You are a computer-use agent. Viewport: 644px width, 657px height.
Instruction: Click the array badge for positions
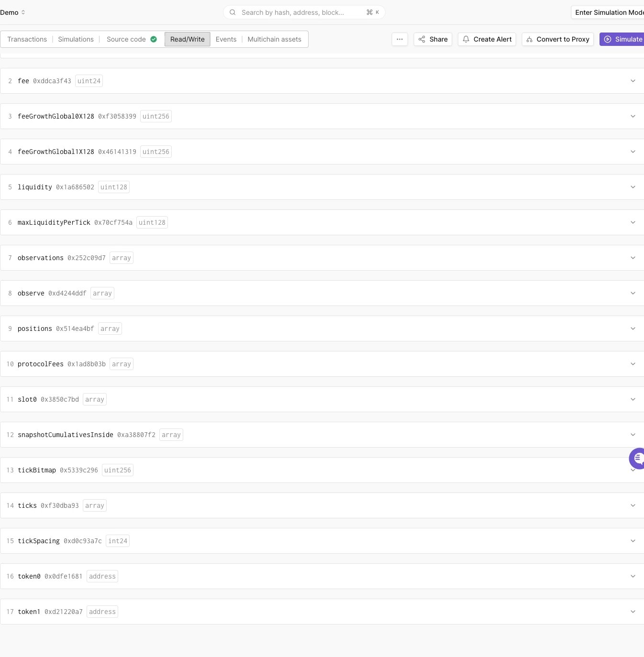[110, 328]
